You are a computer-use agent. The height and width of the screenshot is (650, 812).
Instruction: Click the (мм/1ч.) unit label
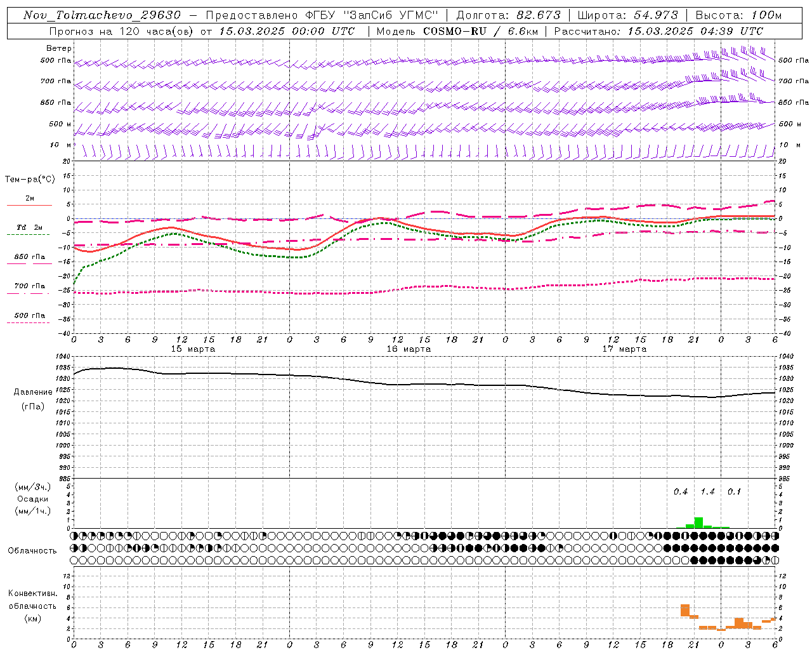[x=32, y=511]
